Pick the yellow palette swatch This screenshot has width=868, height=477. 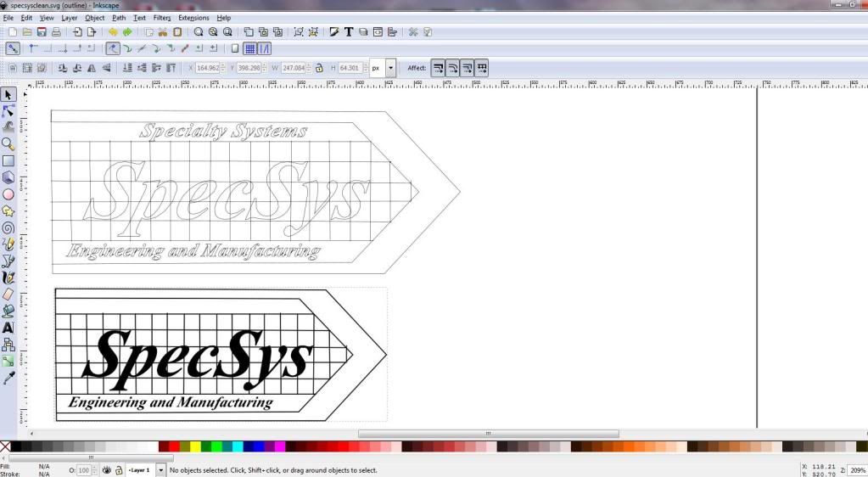[x=195, y=446]
